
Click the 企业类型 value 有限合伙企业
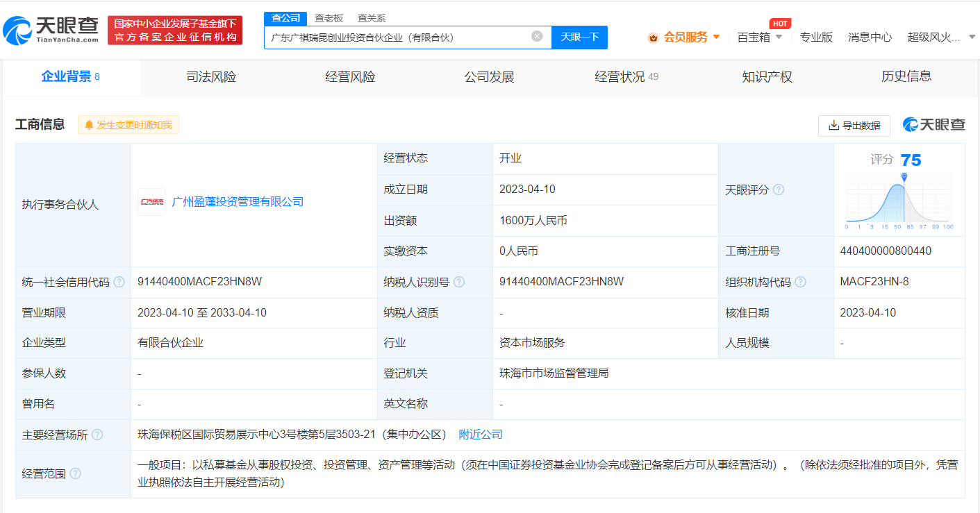[x=171, y=343]
